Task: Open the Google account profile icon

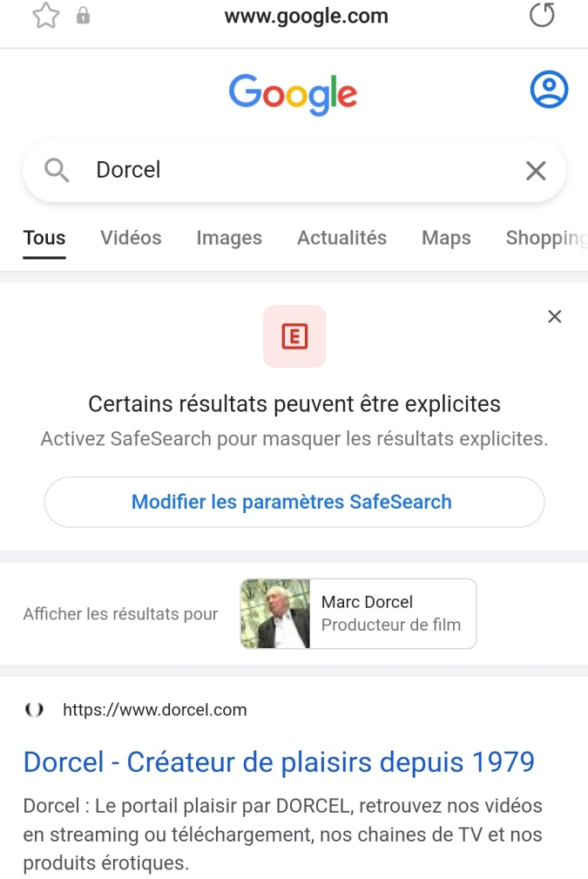Action: 549,90
